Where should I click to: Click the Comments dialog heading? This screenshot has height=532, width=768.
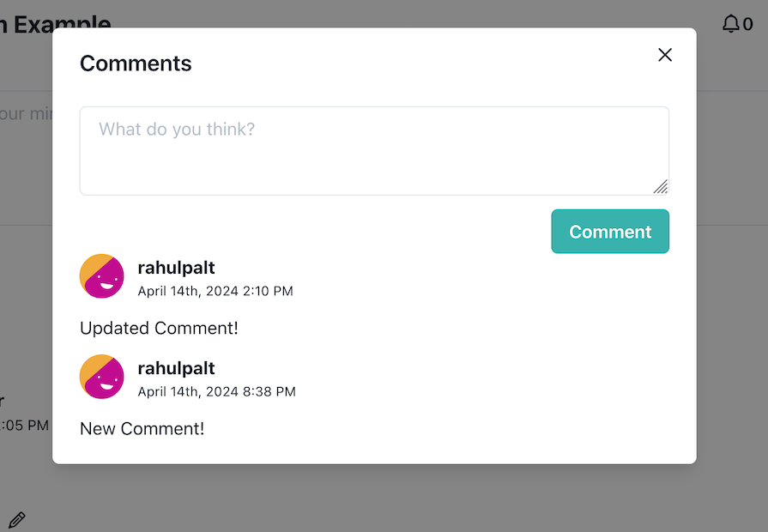pos(136,63)
